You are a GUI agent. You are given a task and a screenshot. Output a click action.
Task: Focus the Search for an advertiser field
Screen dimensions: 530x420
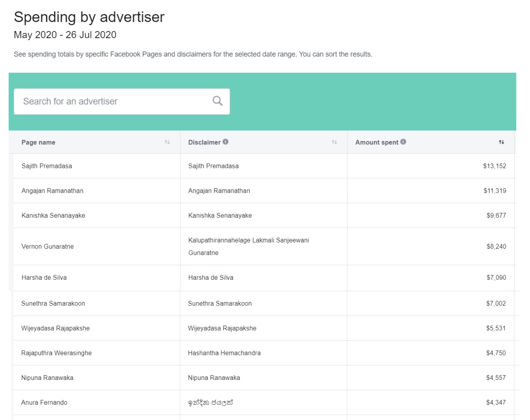pyautogui.click(x=122, y=101)
